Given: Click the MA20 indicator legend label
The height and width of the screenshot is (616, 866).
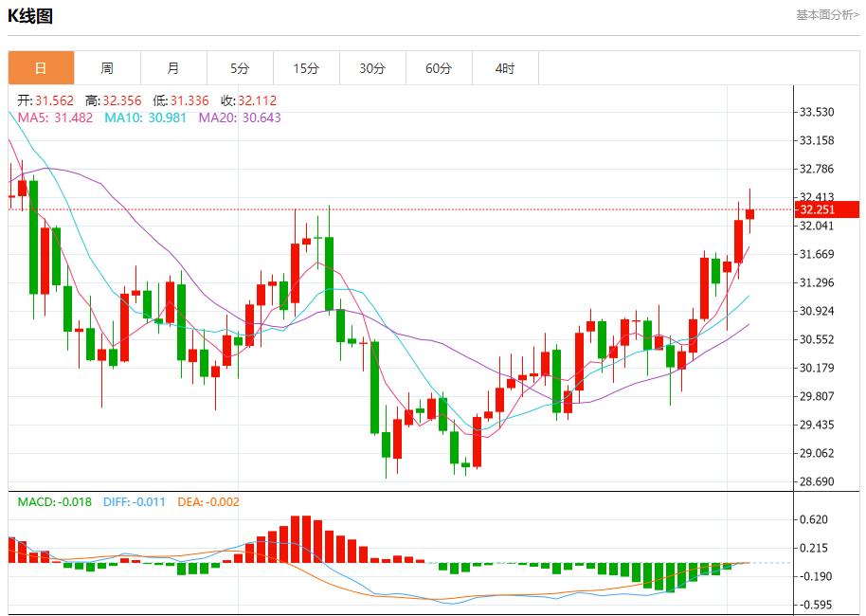Looking at the screenshot, I should tap(239, 118).
